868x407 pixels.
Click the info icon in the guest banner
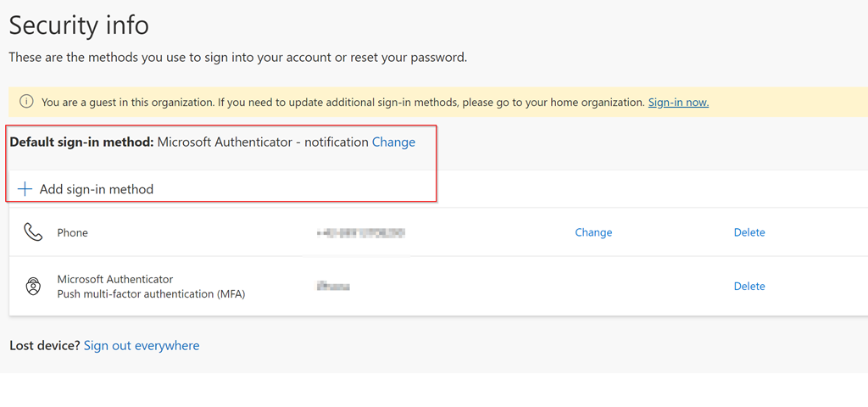click(26, 102)
